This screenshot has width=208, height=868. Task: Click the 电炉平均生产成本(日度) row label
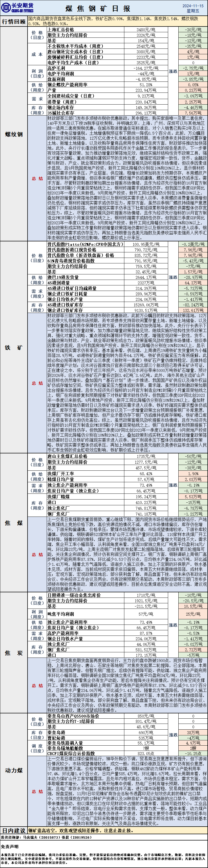click(73, 63)
